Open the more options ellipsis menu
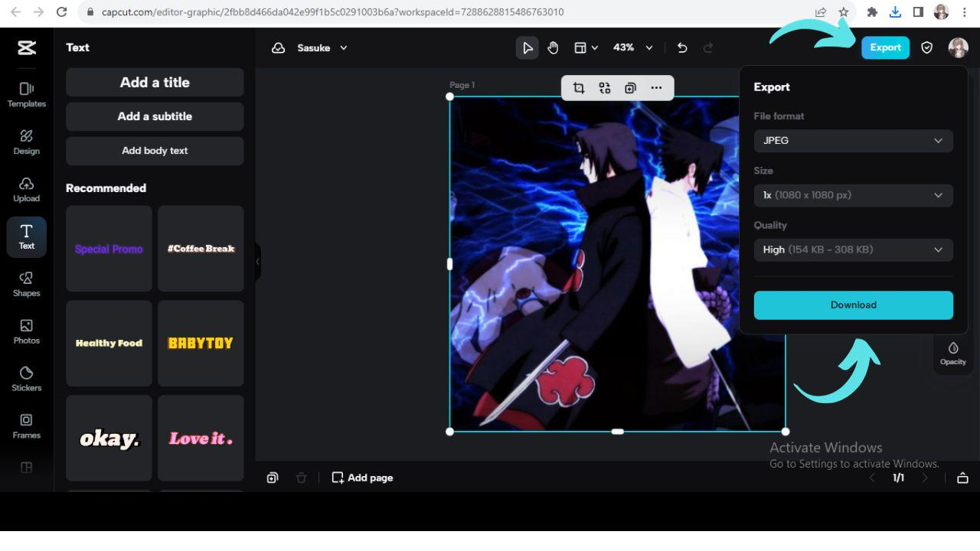Image resolution: width=980 pixels, height=551 pixels. [x=656, y=88]
